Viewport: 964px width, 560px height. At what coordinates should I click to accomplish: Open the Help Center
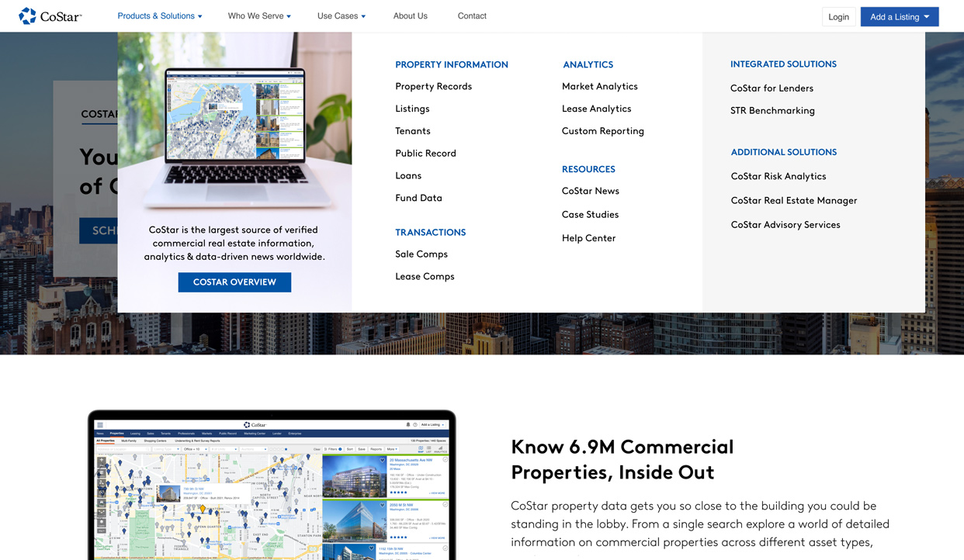click(588, 237)
